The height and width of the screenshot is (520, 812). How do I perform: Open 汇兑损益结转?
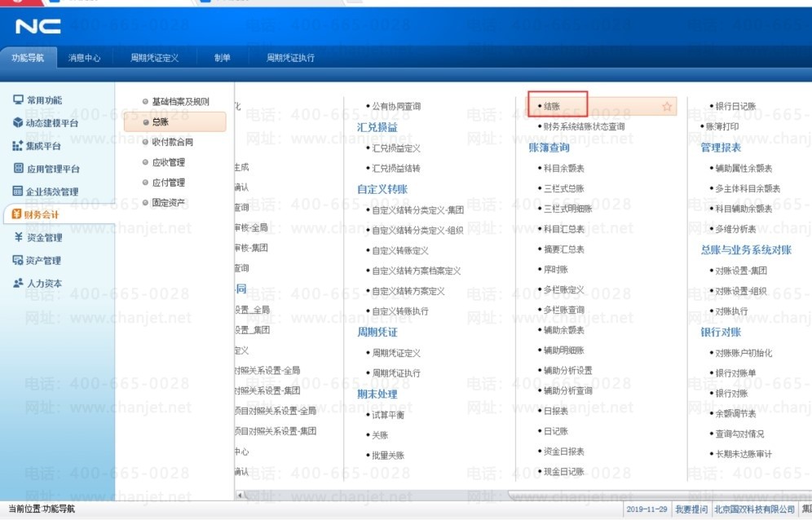tap(396, 169)
